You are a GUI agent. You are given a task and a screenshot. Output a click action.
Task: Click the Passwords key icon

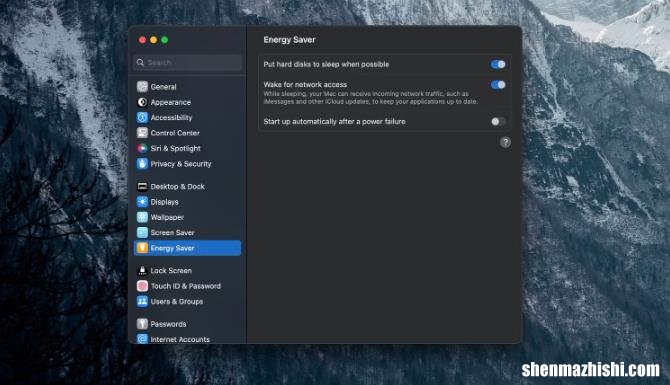click(142, 324)
